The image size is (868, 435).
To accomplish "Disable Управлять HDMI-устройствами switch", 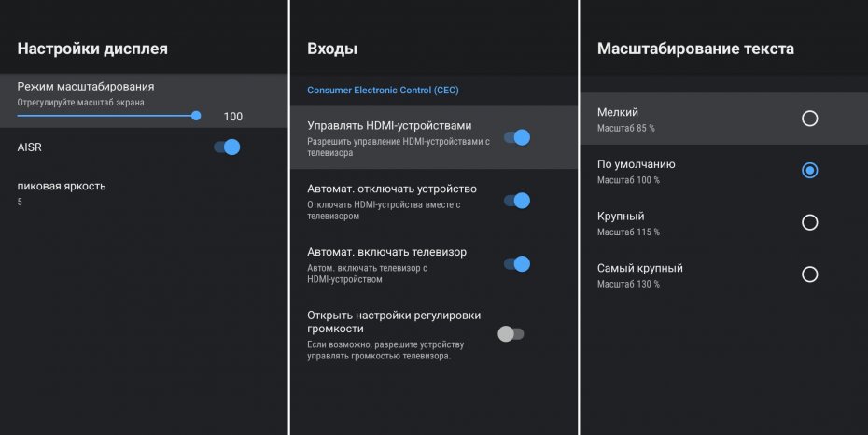I will point(516,137).
